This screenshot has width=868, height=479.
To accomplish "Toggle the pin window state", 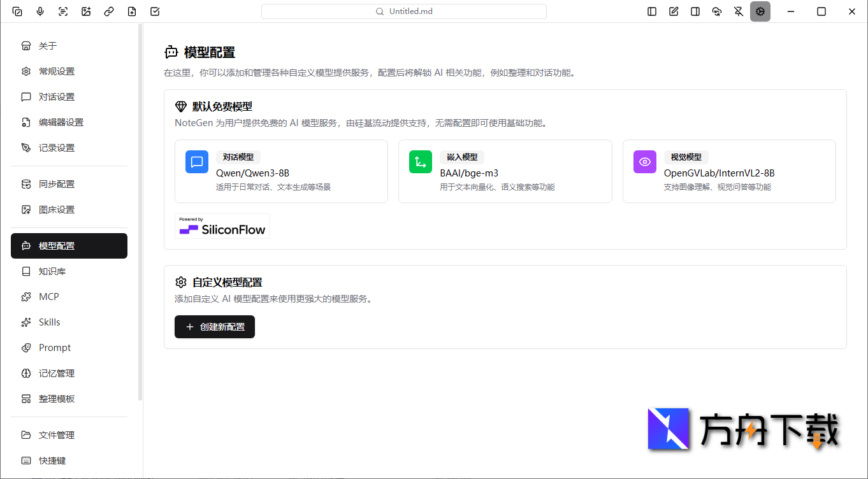I will click(738, 11).
